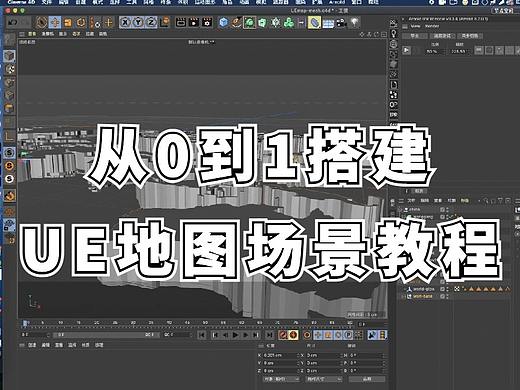Viewport: 520px width, 390px height.
Task: Toggle X axis lock
Action: pos(125,22)
